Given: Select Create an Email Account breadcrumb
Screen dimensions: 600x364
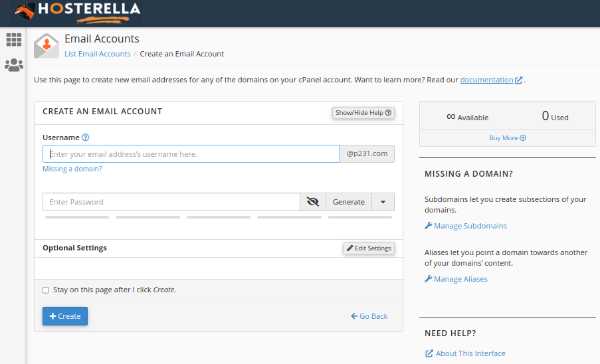Looking at the screenshot, I should 181,54.
